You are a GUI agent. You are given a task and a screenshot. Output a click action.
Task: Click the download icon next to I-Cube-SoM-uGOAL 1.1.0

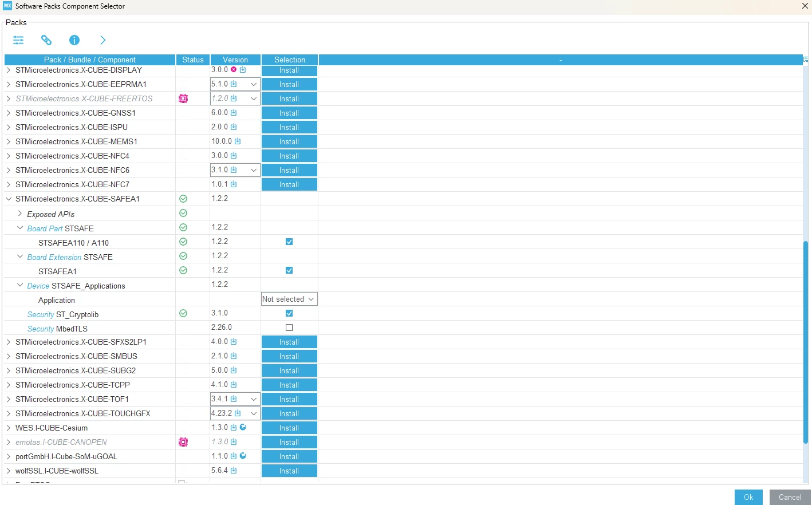click(x=234, y=456)
